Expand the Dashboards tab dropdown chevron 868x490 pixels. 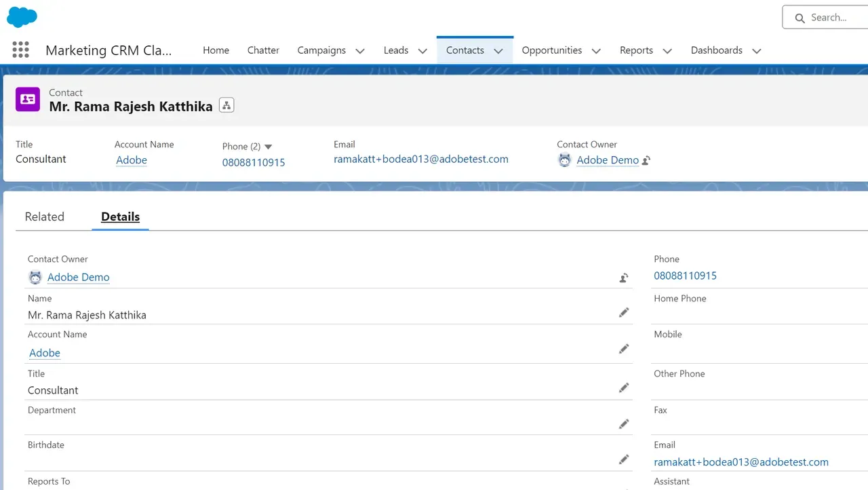tap(757, 51)
